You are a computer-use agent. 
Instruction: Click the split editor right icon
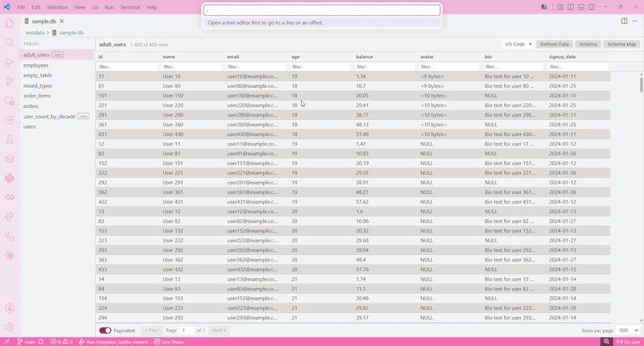(x=625, y=21)
